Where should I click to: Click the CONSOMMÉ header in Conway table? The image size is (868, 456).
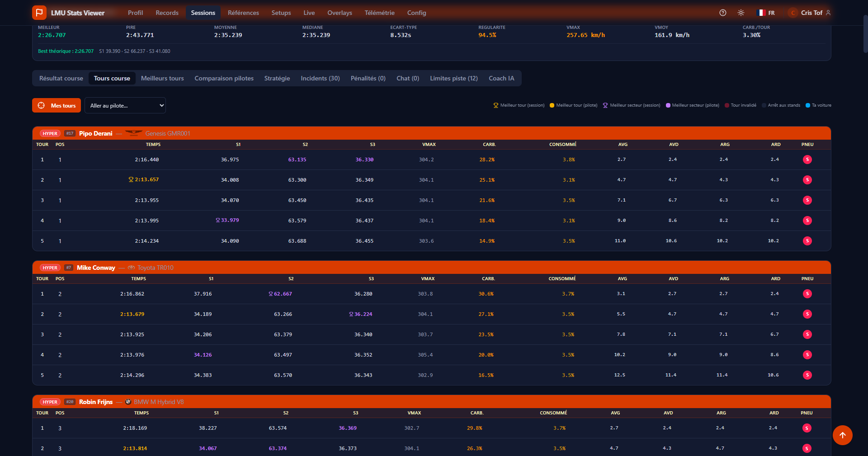(x=562, y=279)
